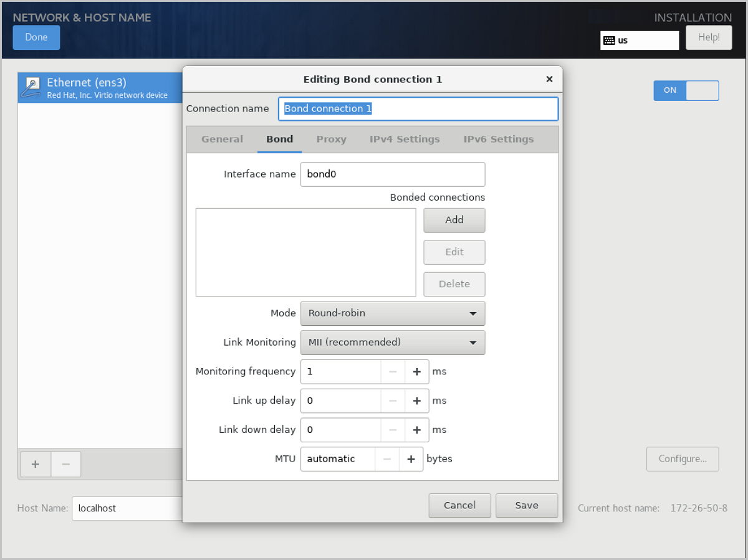Viewport: 748px width, 560px height.
Task: Click the Host Name input field
Action: pyautogui.click(x=125, y=508)
